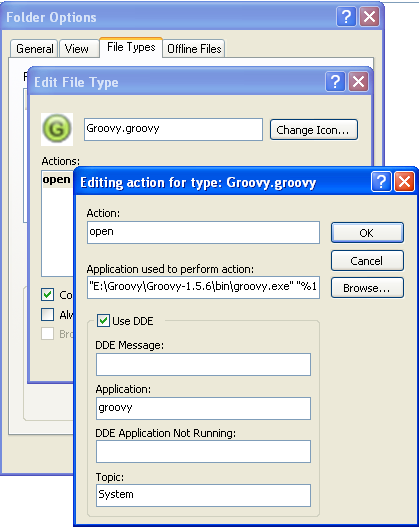Close the Editing action dialog

(x=404, y=182)
